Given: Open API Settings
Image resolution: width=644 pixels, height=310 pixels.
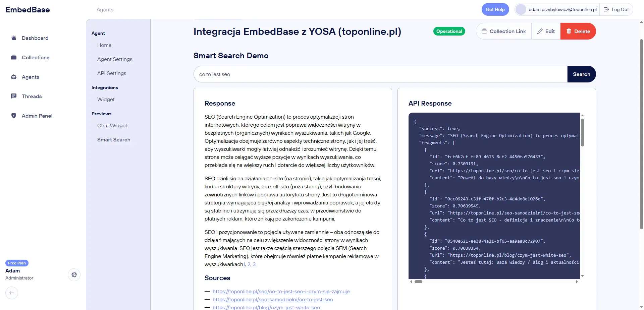Looking at the screenshot, I should (x=112, y=73).
